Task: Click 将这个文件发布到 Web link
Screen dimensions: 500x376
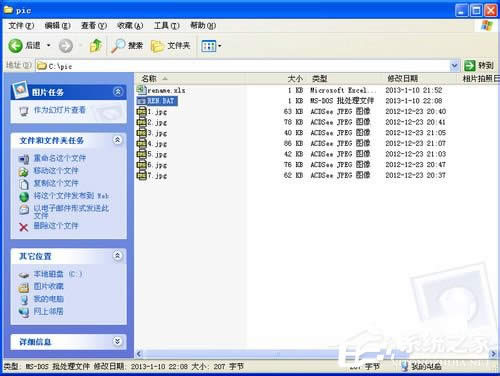Action: (x=71, y=196)
